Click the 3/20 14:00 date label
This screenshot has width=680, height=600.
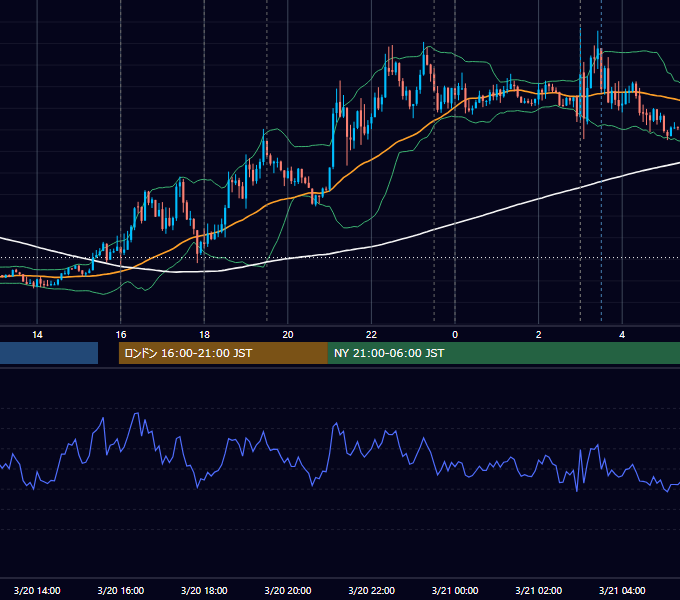[x=37, y=590]
